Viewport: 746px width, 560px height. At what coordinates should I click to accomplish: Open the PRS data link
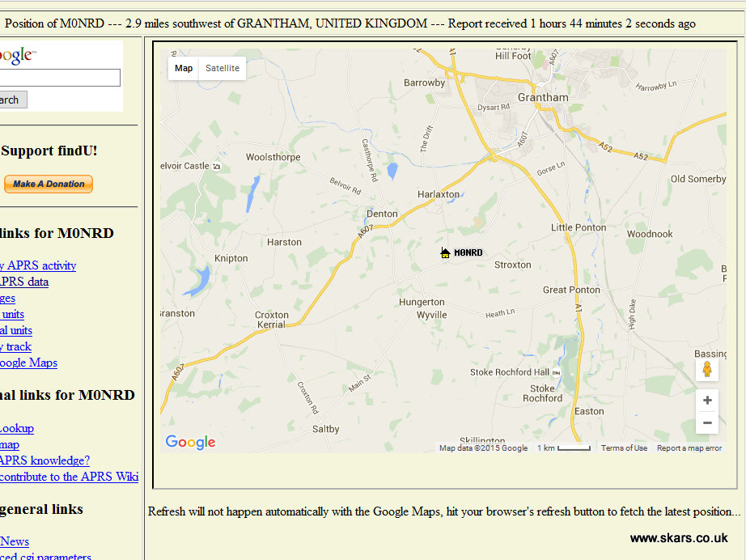[x=24, y=282]
